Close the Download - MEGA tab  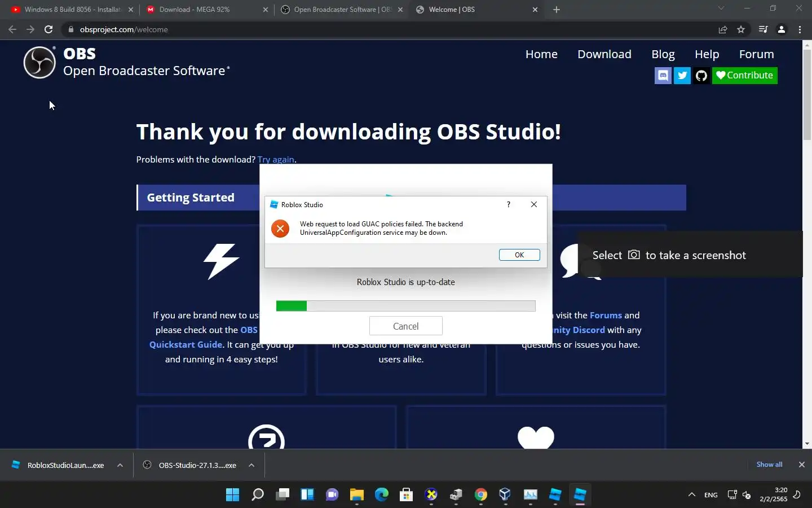point(266,10)
